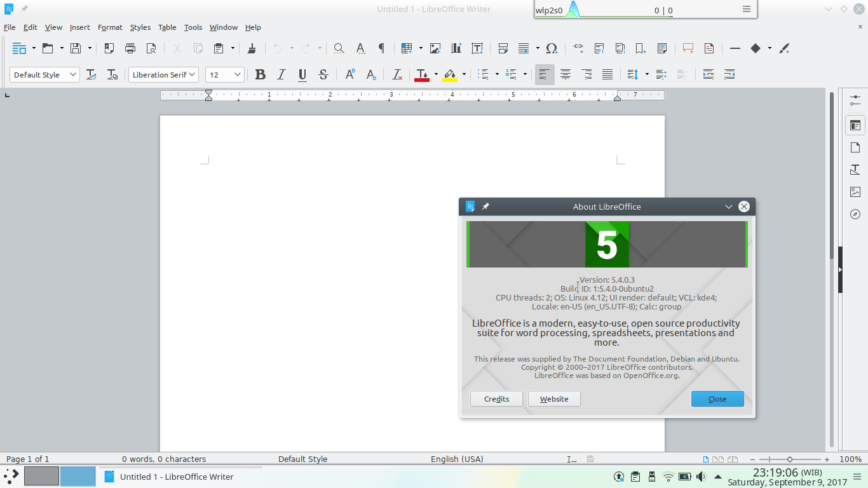The height and width of the screenshot is (488, 868).
Task: Click the Credits button
Action: tap(496, 399)
